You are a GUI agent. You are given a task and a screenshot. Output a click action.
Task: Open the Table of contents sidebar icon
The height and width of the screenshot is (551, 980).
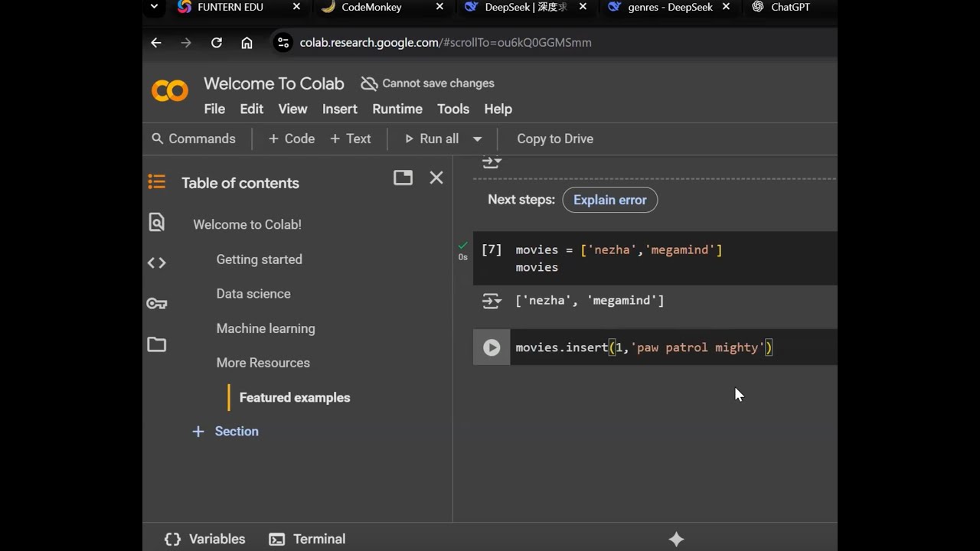click(157, 181)
